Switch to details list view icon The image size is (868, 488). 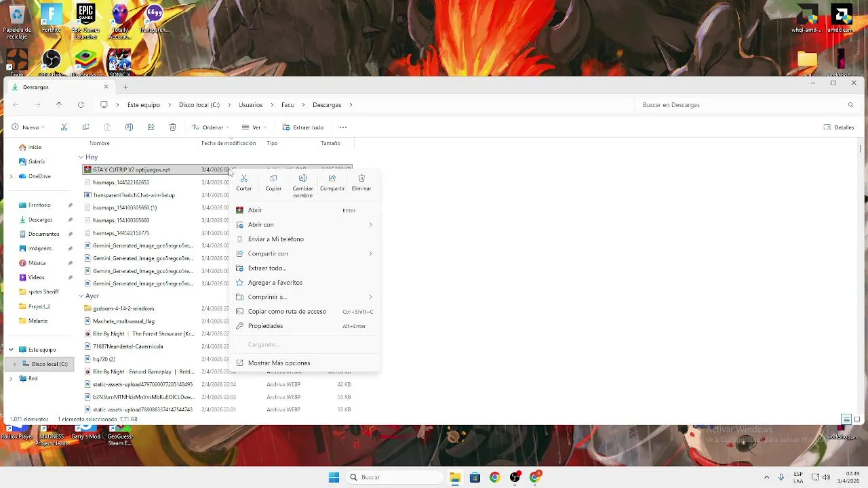846,420
